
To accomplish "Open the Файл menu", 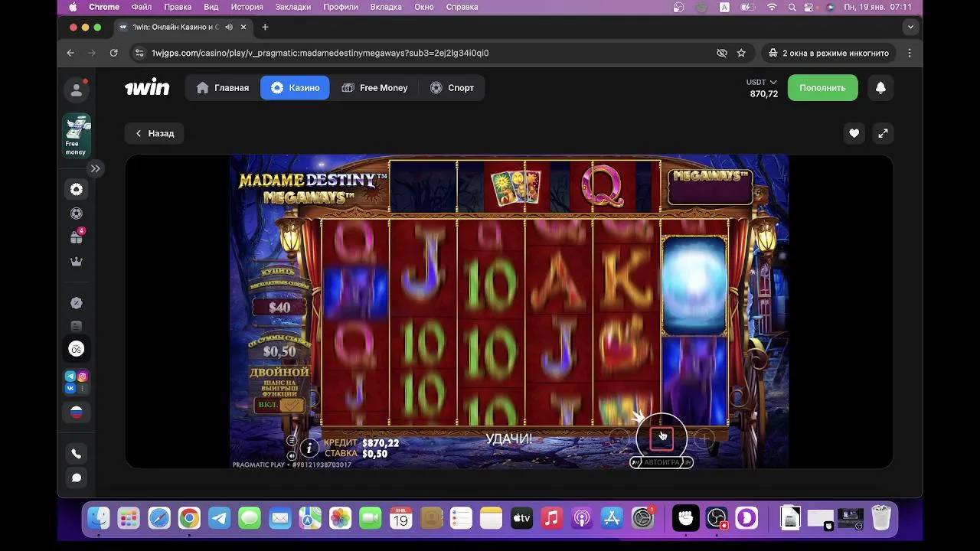I will click(142, 7).
